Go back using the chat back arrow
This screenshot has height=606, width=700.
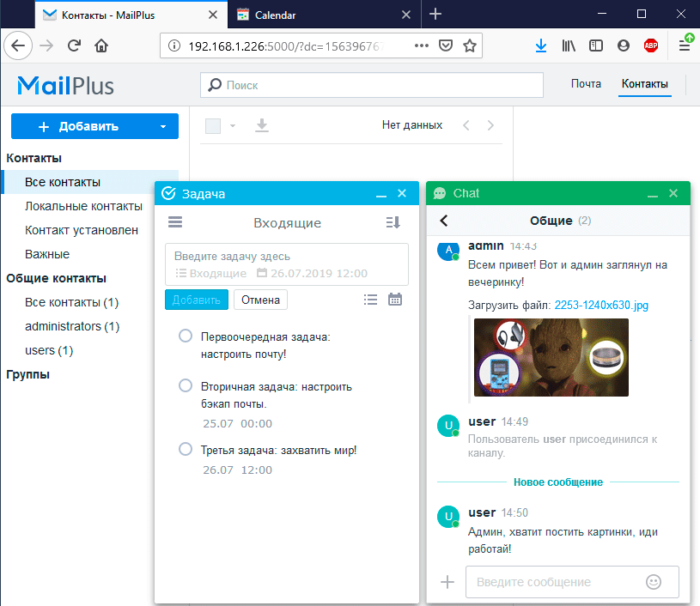444,221
